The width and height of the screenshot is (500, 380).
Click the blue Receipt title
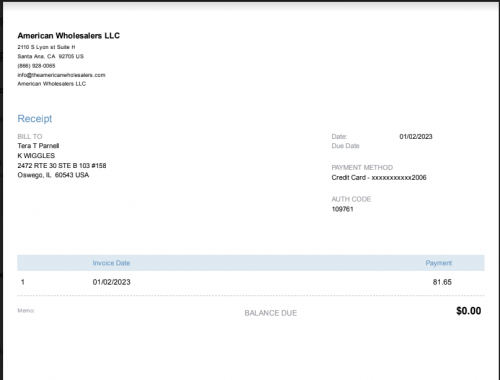[35, 119]
